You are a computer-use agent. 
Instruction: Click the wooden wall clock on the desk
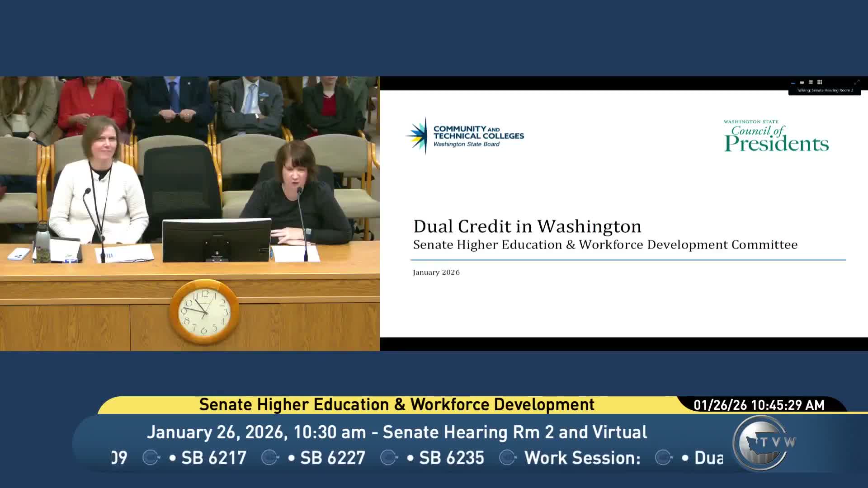click(x=204, y=312)
